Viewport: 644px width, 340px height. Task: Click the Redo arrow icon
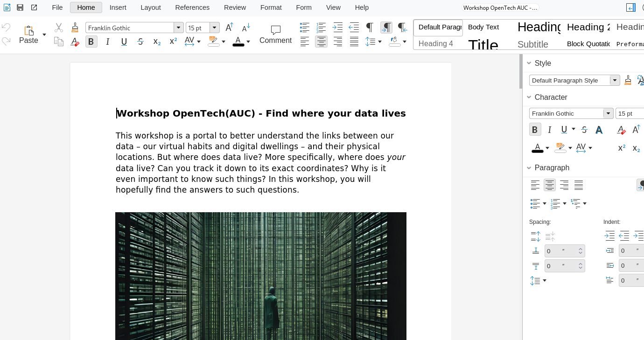[6, 42]
